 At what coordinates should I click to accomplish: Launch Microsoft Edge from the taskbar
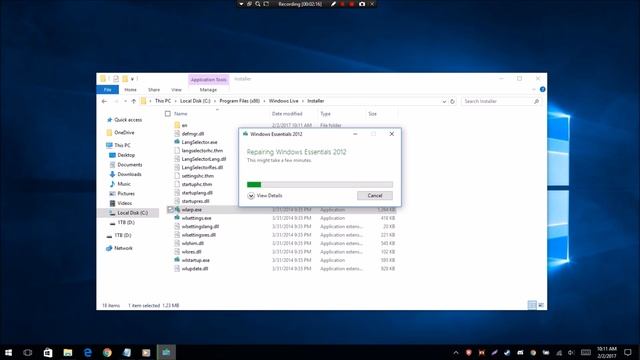[87, 352]
